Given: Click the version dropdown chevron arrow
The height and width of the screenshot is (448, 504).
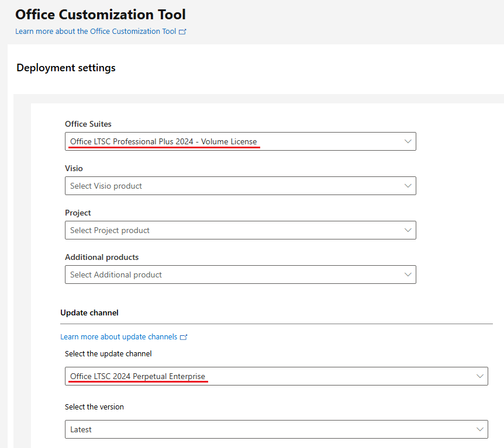Looking at the screenshot, I should [x=480, y=429].
